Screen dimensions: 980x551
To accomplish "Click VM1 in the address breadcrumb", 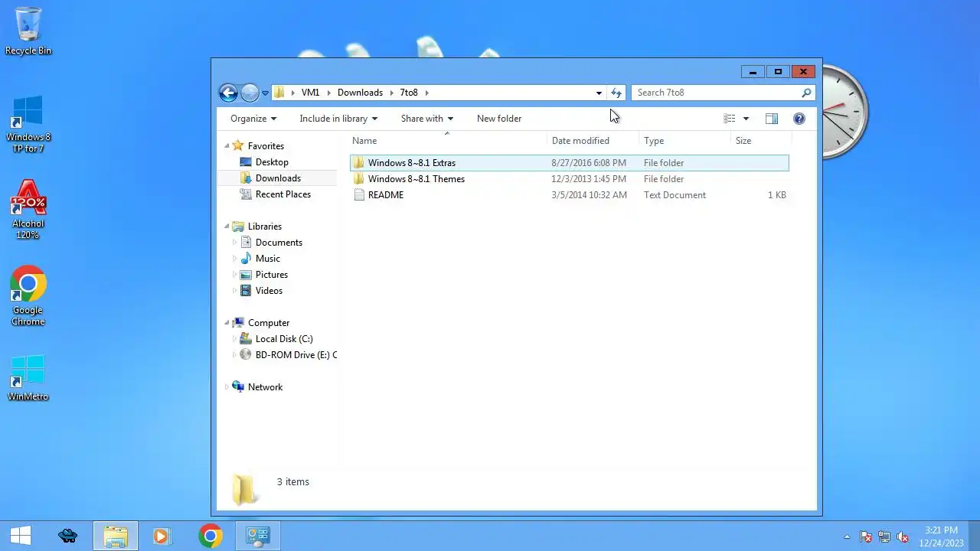I will [x=310, y=93].
